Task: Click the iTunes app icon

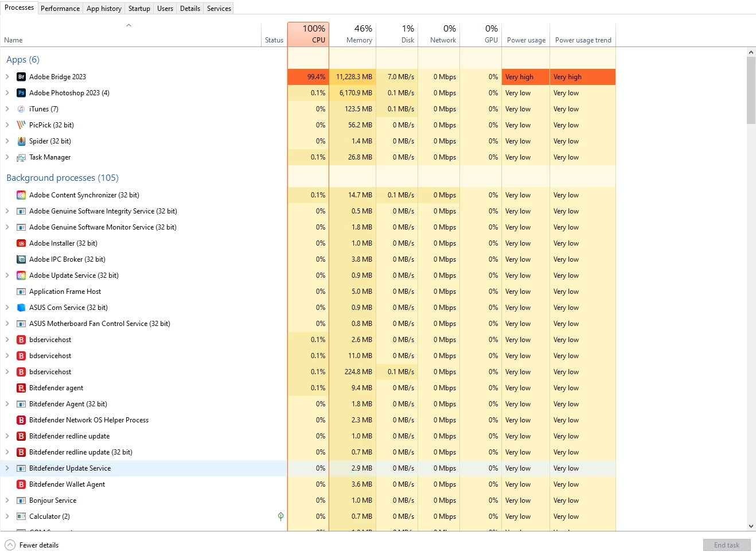Action: tap(21, 109)
